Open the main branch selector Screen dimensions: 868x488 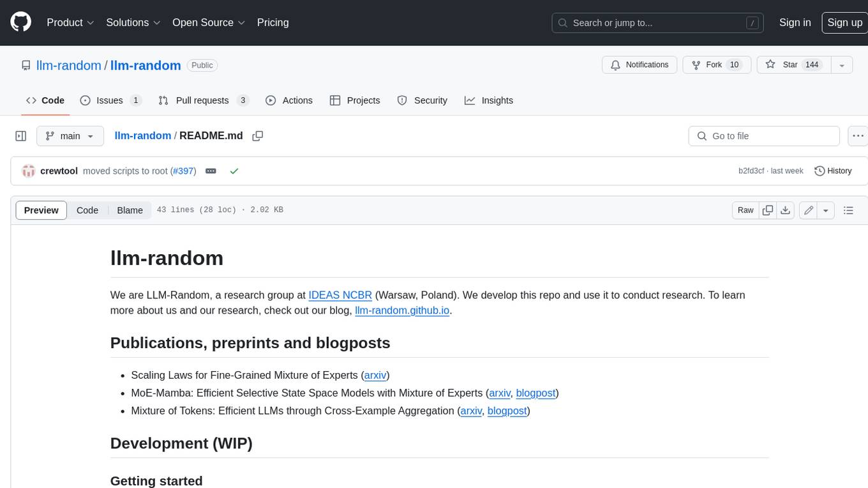(70, 136)
